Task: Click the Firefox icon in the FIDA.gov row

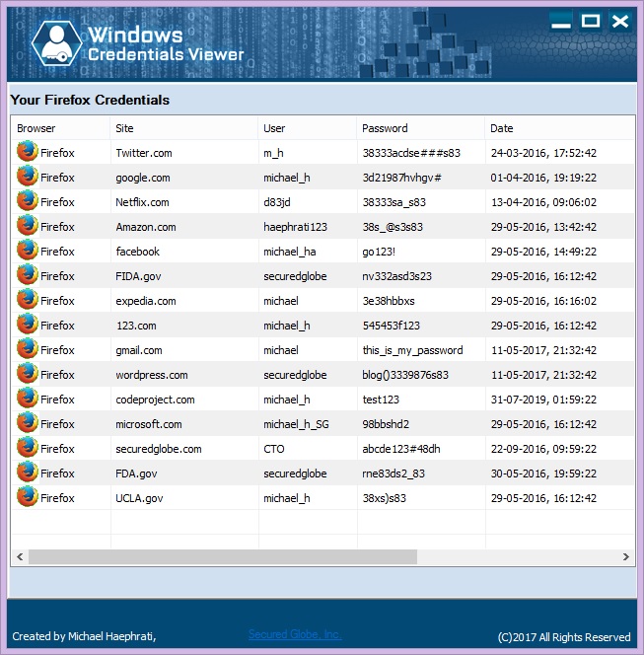Action: [x=28, y=274]
